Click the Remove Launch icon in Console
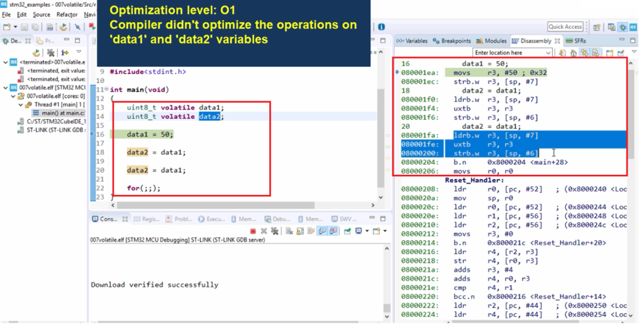644x324 pixels. pos(264,231)
